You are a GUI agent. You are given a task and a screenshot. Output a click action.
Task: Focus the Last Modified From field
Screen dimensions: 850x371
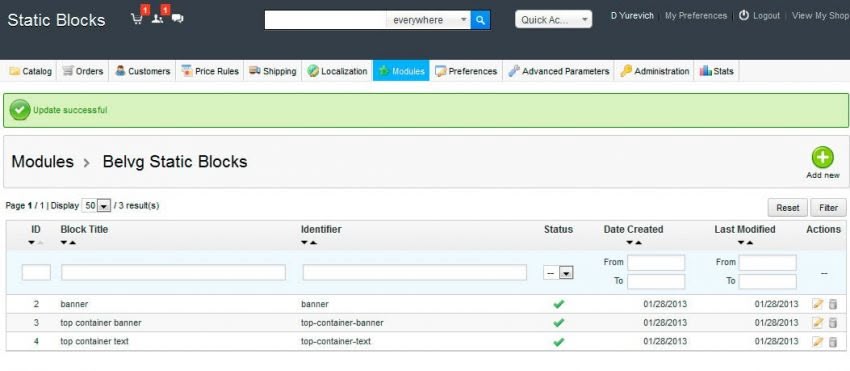click(768, 263)
